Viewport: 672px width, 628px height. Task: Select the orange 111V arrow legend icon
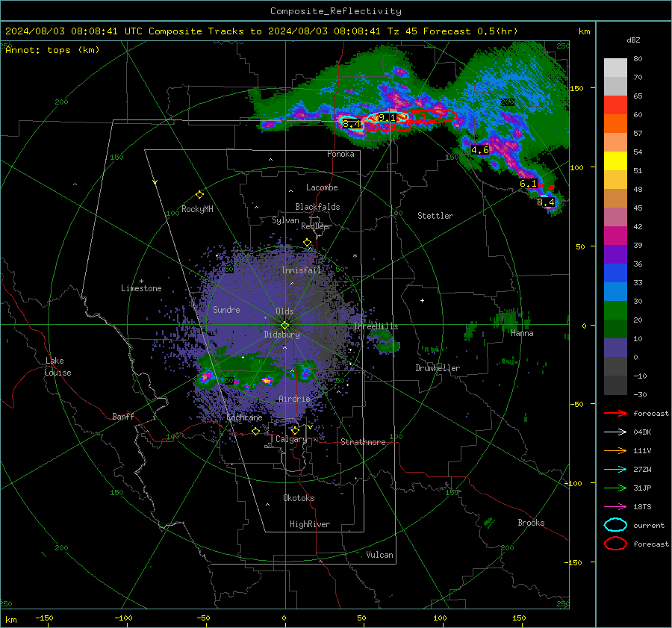[x=615, y=450]
